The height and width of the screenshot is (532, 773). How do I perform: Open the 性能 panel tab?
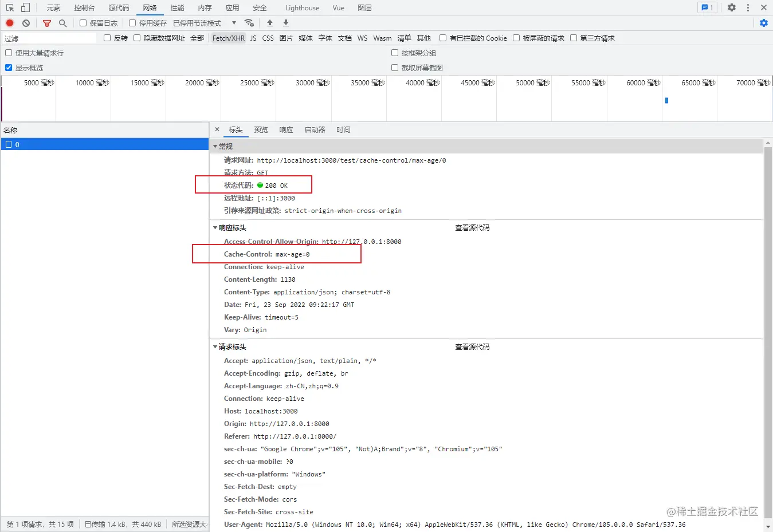click(178, 7)
